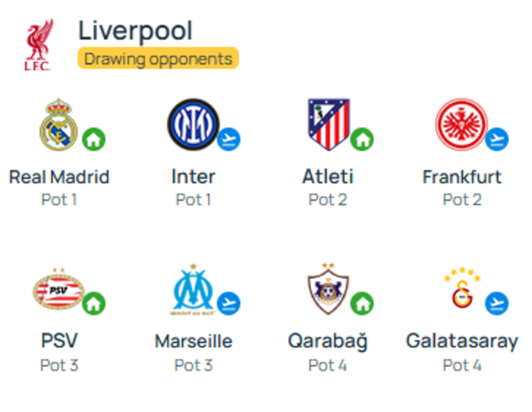The image size is (532, 412).
Task: Click the Qarabağ team name text
Action: pyautogui.click(x=327, y=341)
